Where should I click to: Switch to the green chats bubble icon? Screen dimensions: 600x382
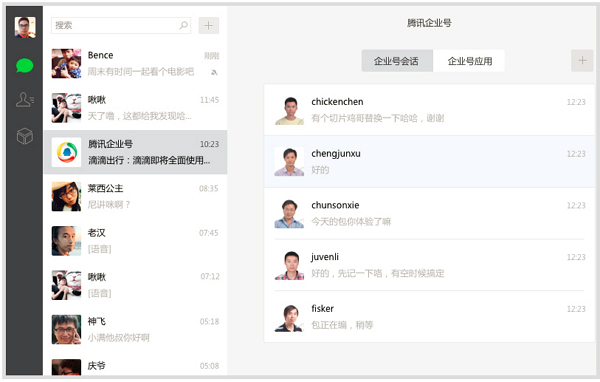pos(25,65)
